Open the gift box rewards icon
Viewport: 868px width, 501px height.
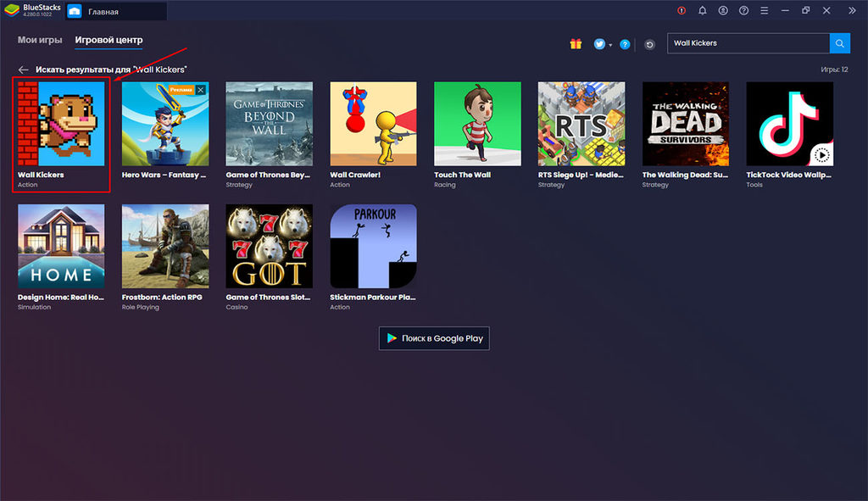point(576,44)
